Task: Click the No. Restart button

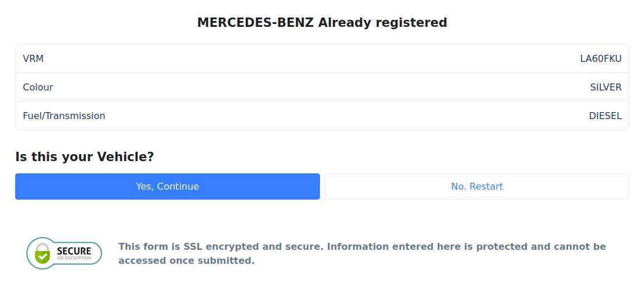Action: pyautogui.click(x=477, y=186)
